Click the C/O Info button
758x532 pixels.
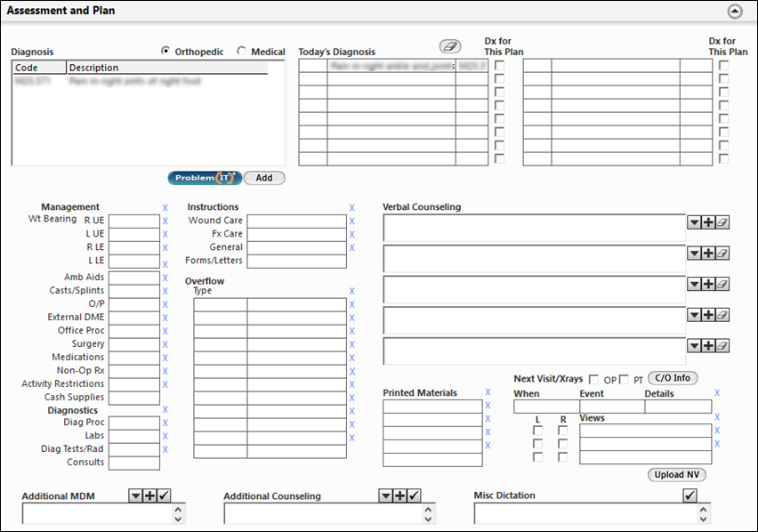point(673,378)
